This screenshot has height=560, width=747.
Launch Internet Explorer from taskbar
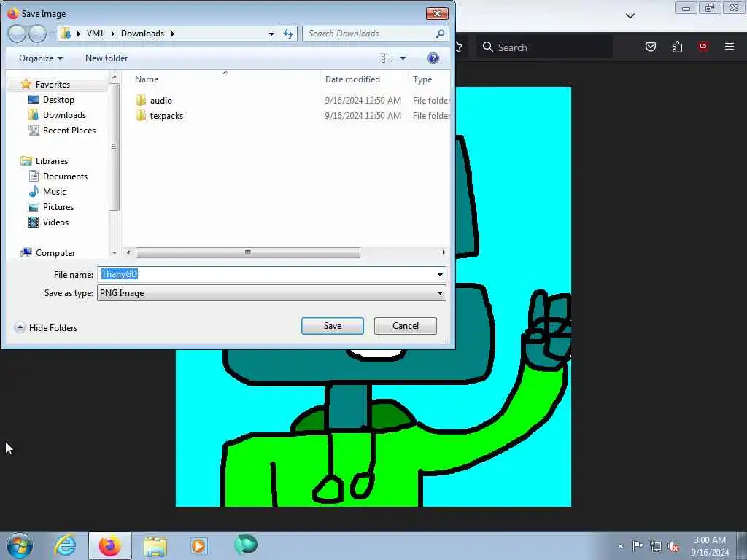[x=64, y=545]
